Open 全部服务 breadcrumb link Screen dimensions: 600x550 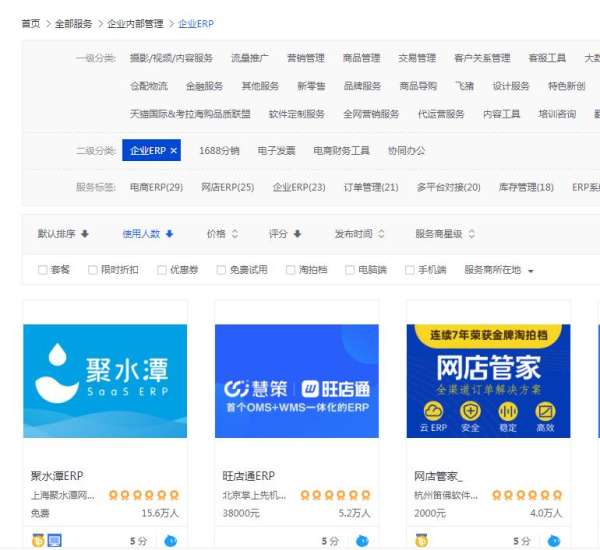(x=73, y=24)
